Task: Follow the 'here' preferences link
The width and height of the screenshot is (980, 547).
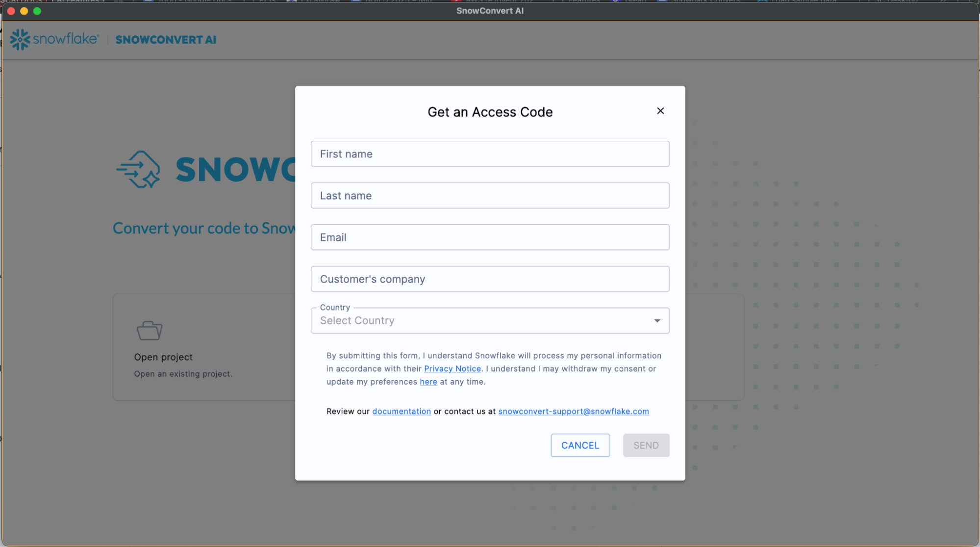Action: (428, 382)
